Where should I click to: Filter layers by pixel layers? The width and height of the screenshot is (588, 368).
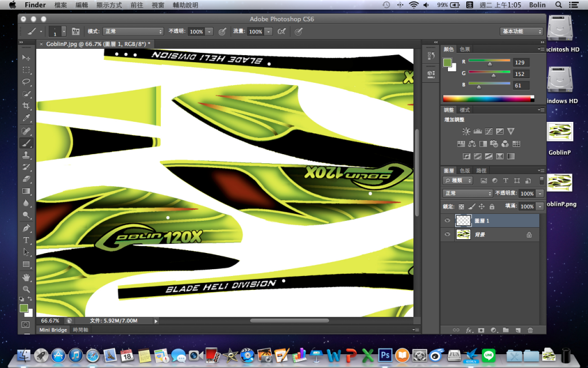(x=483, y=181)
